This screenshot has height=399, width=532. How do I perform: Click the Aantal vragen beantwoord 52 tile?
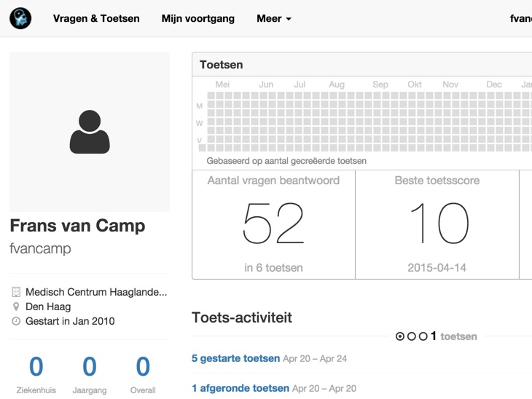point(273,224)
